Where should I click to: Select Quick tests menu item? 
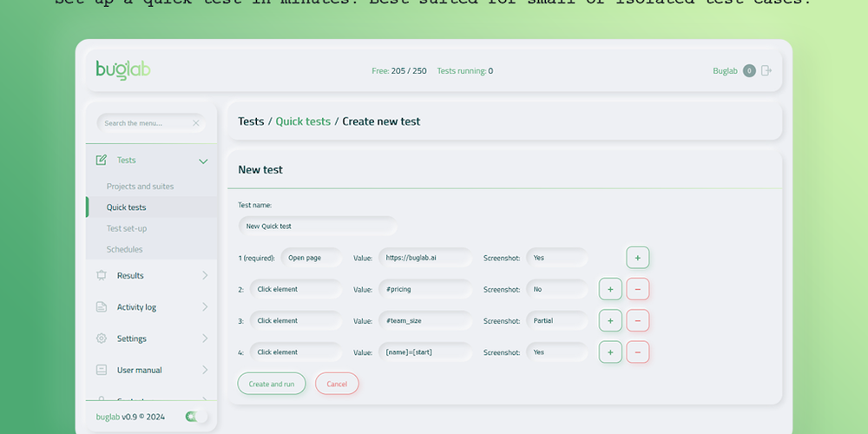pos(151,207)
